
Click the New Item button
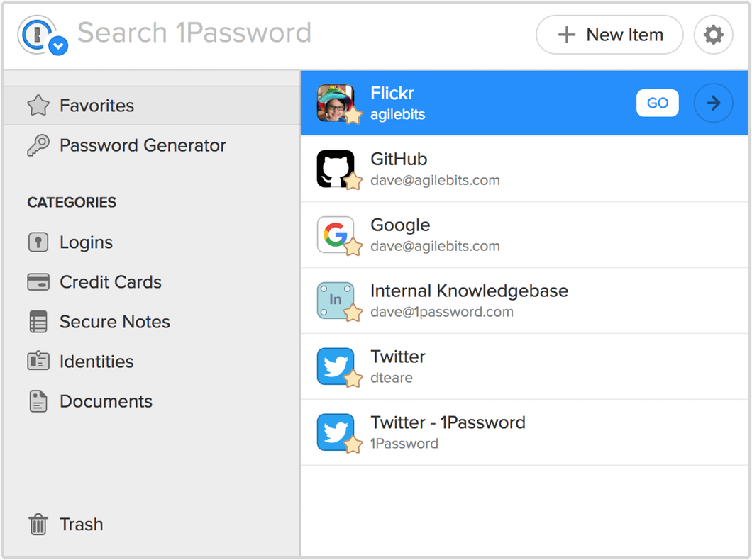609,34
